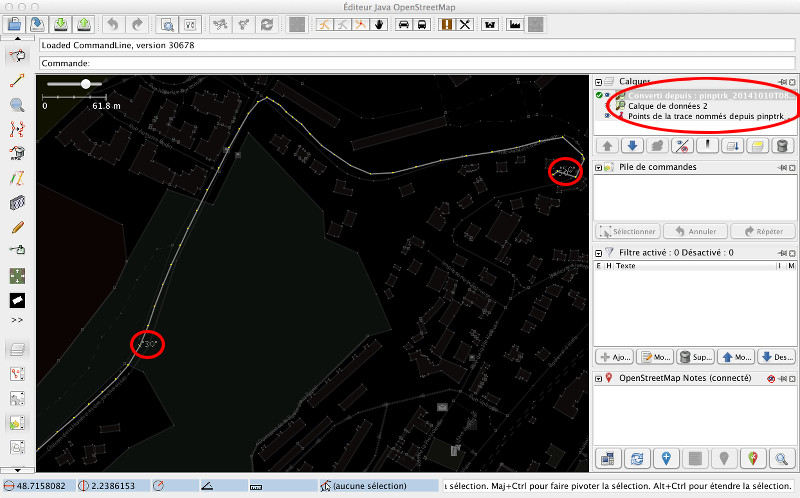Collapse the OpenStreetMap Notes panel

[598, 379]
